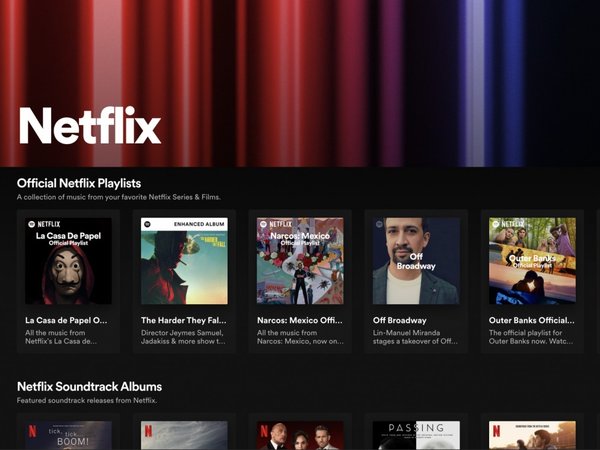Image resolution: width=600 pixels, height=450 pixels.
Task: Select the 'Outer Banks Official...' title link
Action: coord(531,321)
